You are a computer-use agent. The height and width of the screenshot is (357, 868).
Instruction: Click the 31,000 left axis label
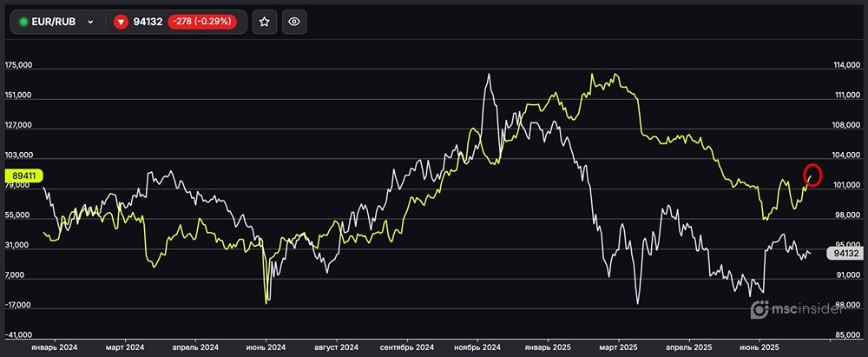pos(18,245)
